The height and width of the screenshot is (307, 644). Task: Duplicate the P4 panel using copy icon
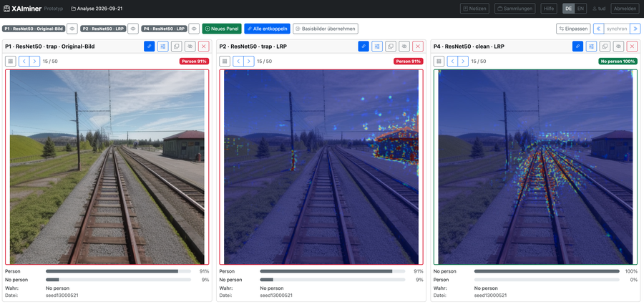coord(605,47)
